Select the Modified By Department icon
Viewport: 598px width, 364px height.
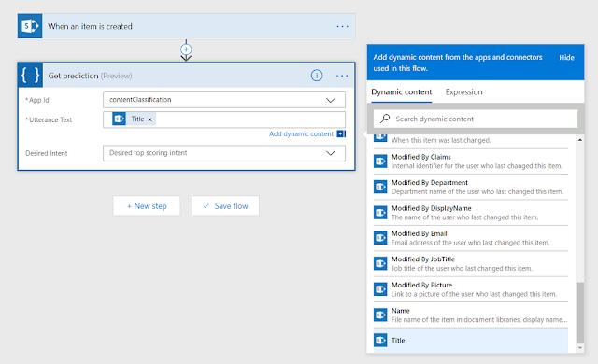(x=380, y=187)
